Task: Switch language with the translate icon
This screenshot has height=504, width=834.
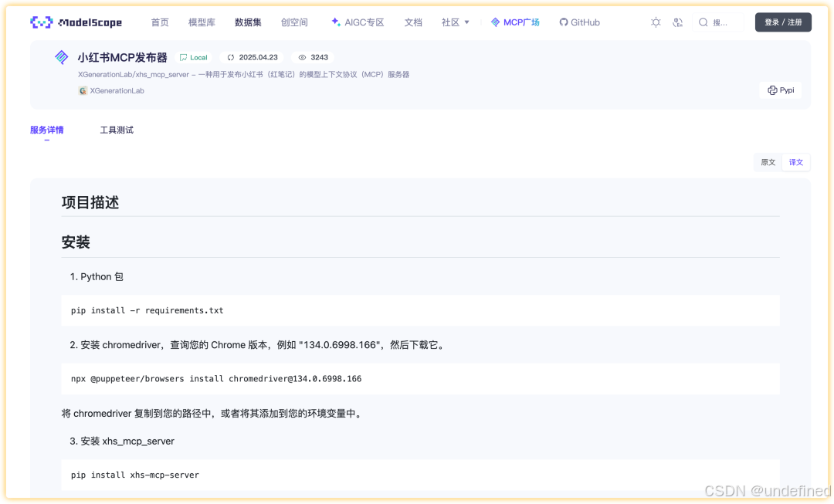Action: (677, 22)
